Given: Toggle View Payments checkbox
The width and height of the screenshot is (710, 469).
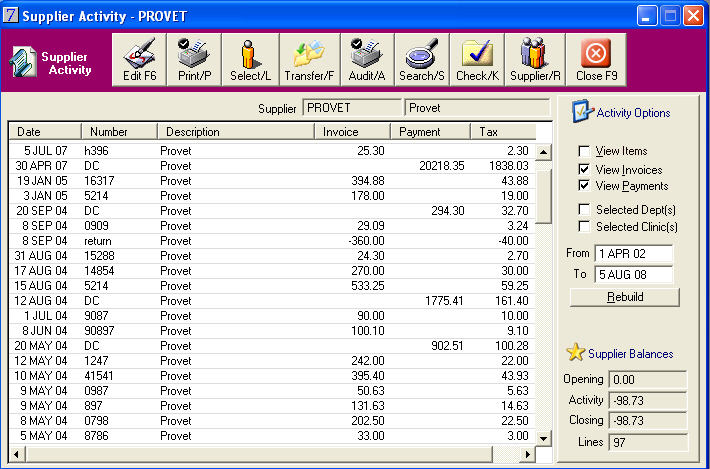Looking at the screenshot, I should coord(584,186).
